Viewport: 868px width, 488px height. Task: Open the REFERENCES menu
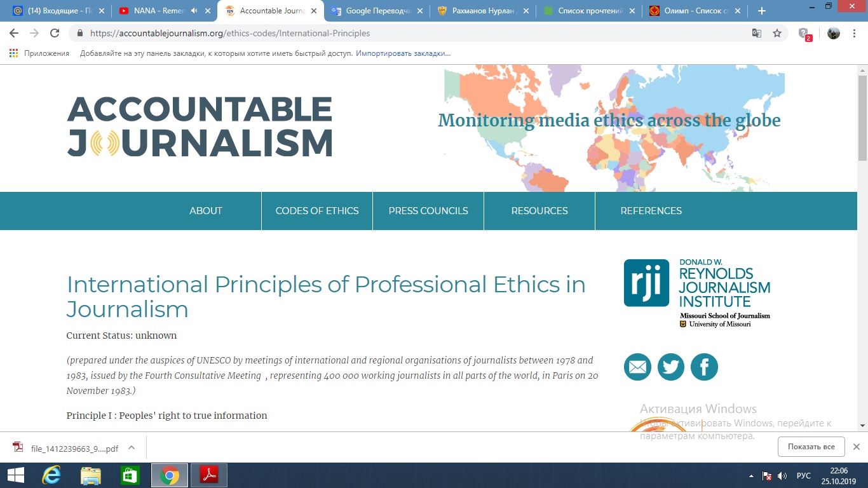coord(651,211)
